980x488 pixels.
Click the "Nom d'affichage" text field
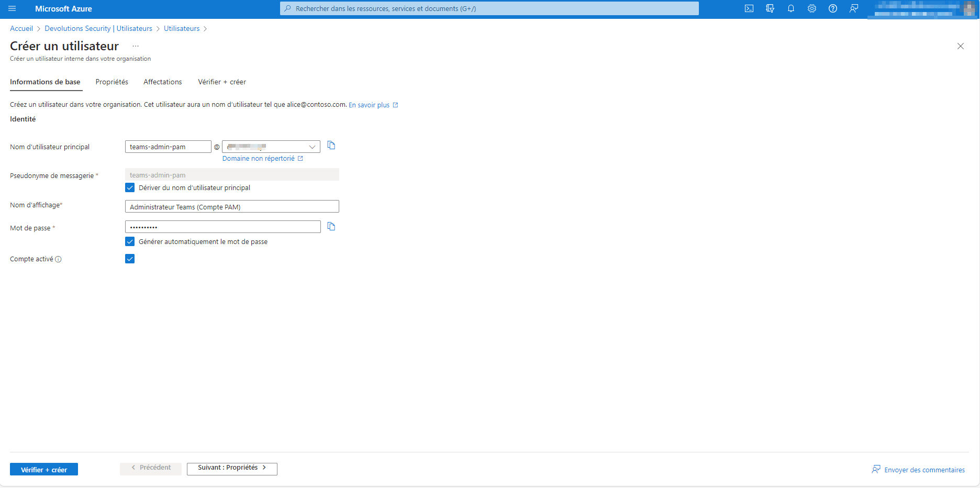(x=232, y=207)
